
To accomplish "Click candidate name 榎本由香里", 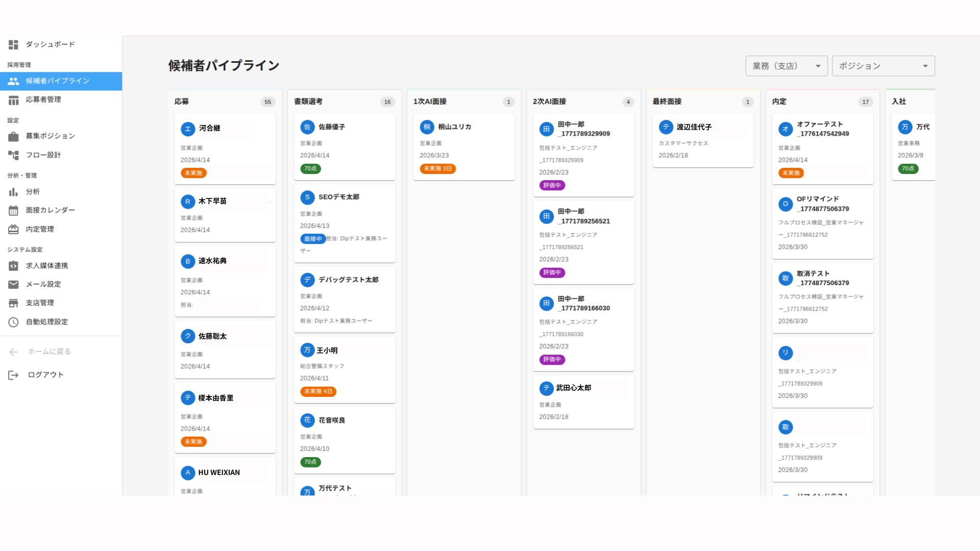I will (216, 398).
